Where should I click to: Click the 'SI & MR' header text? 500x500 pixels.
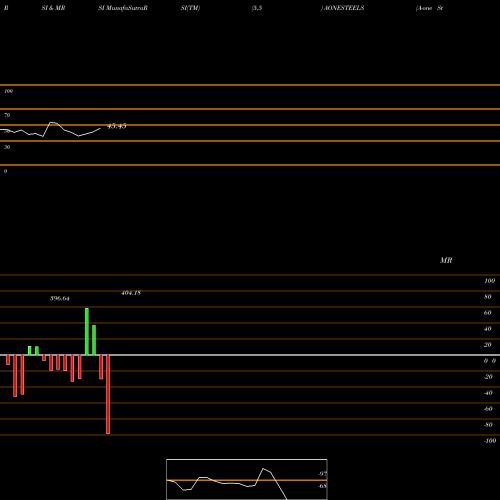coord(53,8)
